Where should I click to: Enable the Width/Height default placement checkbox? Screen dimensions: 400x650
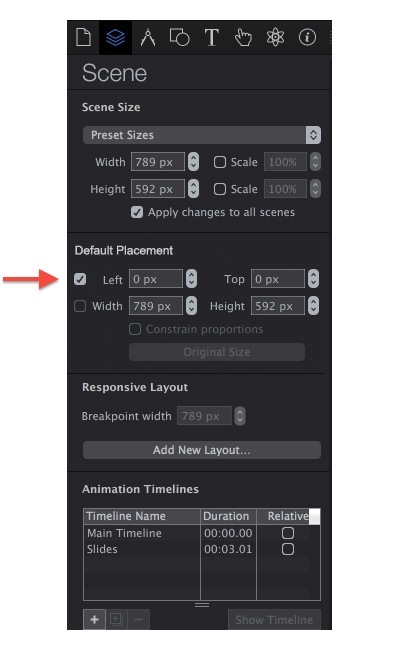pyautogui.click(x=80, y=306)
